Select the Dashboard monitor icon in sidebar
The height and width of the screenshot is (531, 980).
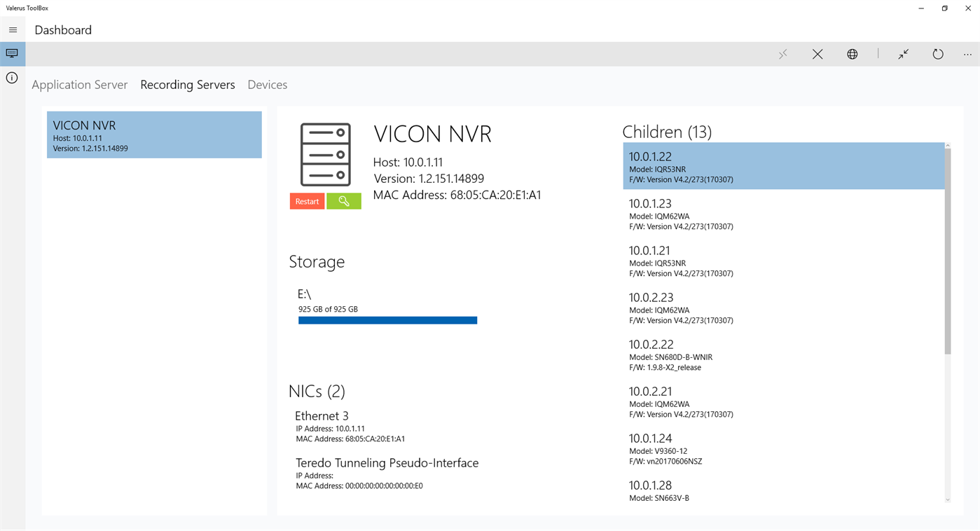12,53
